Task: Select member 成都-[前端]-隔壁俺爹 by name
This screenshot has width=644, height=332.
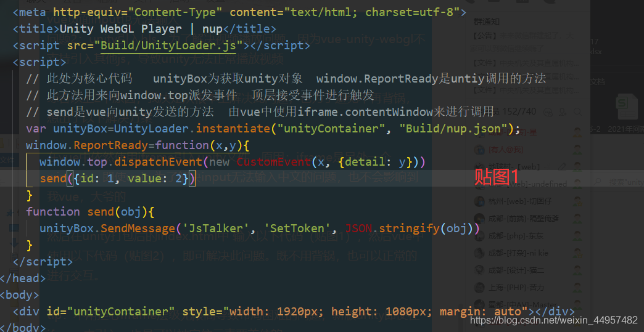Action: (x=523, y=219)
